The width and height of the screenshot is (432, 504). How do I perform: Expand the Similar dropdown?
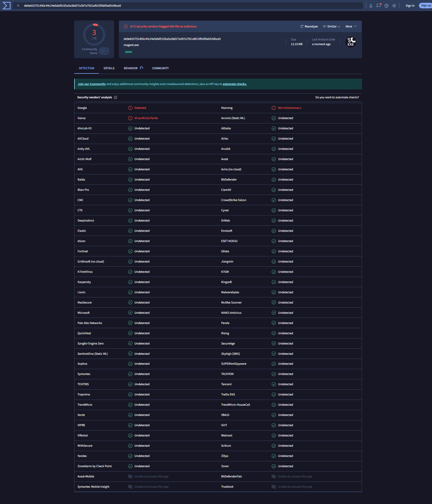point(331,27)
